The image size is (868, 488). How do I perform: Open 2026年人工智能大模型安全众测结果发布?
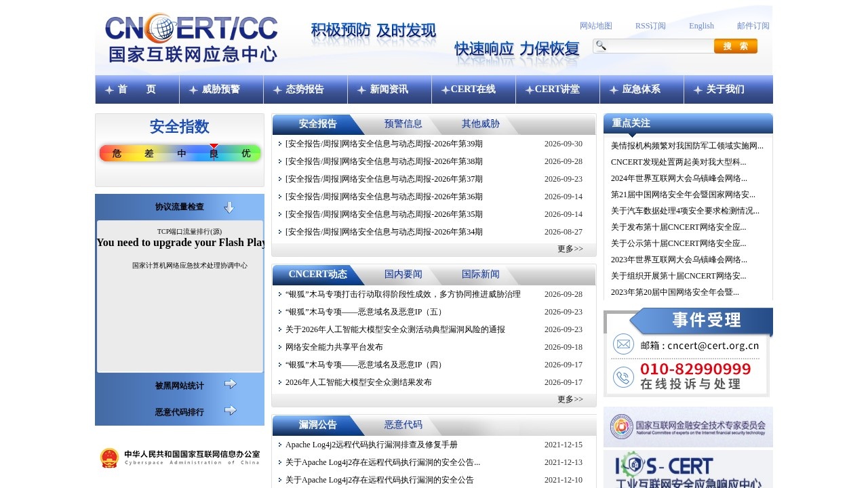pyautogui.click(x=359, y=382)
